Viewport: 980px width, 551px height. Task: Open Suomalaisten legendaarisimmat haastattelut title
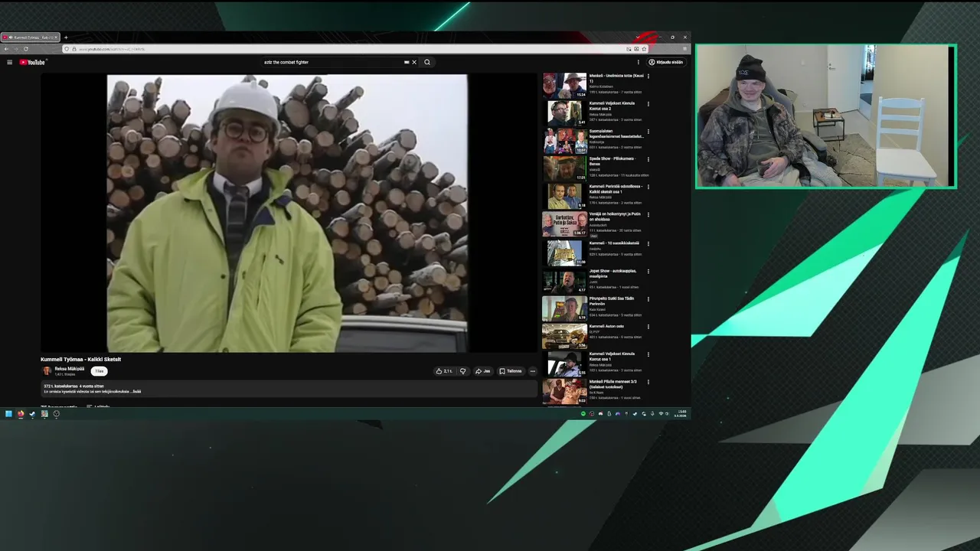coord(616,133)
